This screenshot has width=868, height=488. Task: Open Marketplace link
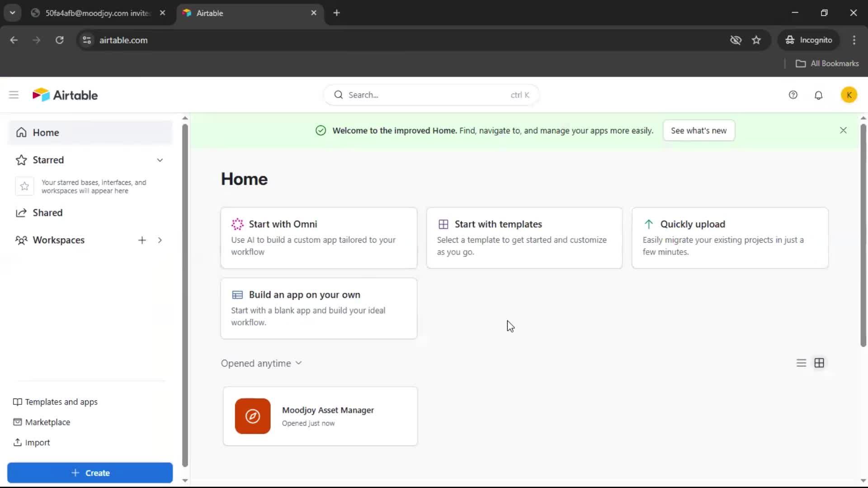[x=42, y=422]
